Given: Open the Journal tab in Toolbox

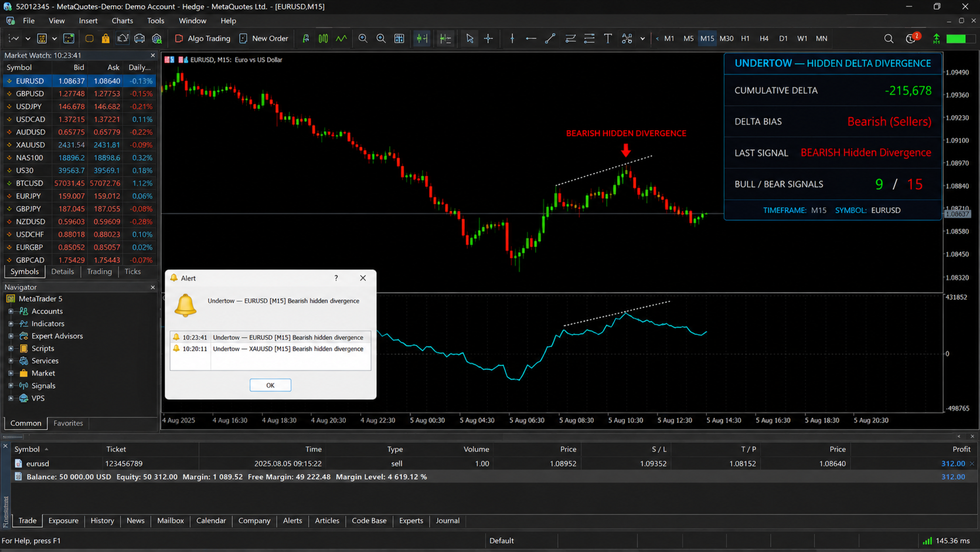Looking at the screenshot, I should pyautogui.click(x=448, y=521).
